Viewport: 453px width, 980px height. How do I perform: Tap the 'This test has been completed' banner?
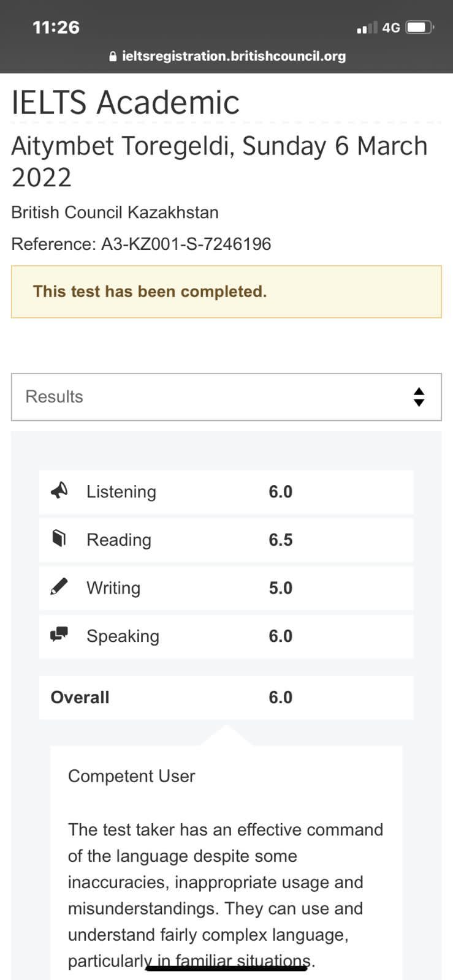226,292
